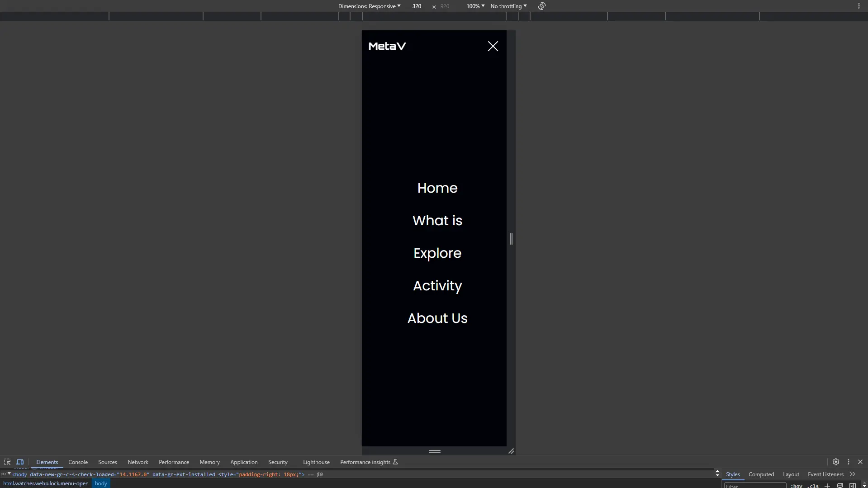Activate the inspect element picker icon

pos(7,462)
